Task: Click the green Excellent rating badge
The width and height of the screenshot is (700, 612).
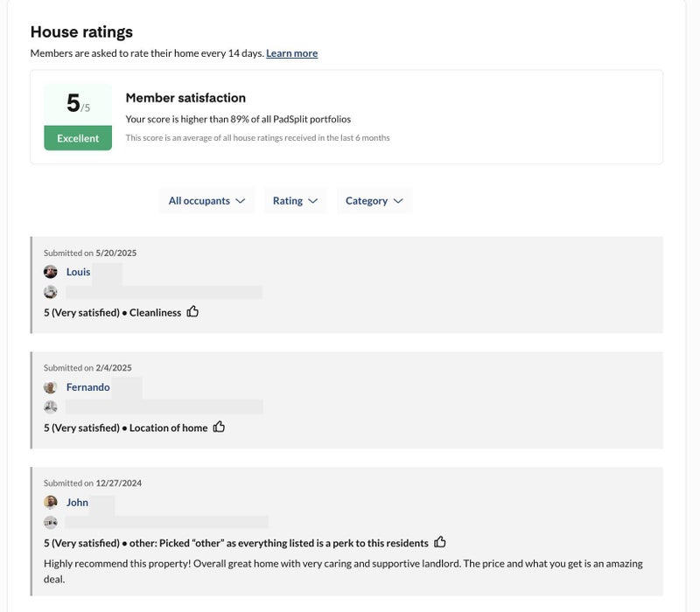Action: (x=78, y=138)
